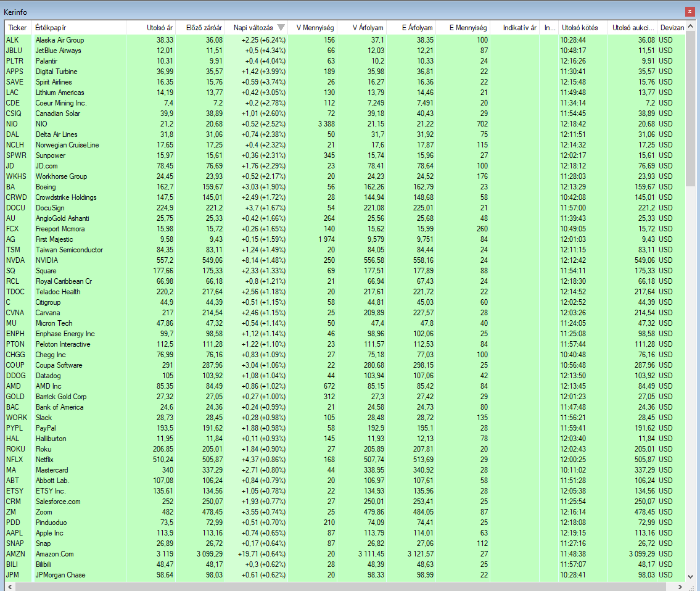700x591 pixels.
Task: Select Barrick Gold Corp row
Action: [345, 397]
